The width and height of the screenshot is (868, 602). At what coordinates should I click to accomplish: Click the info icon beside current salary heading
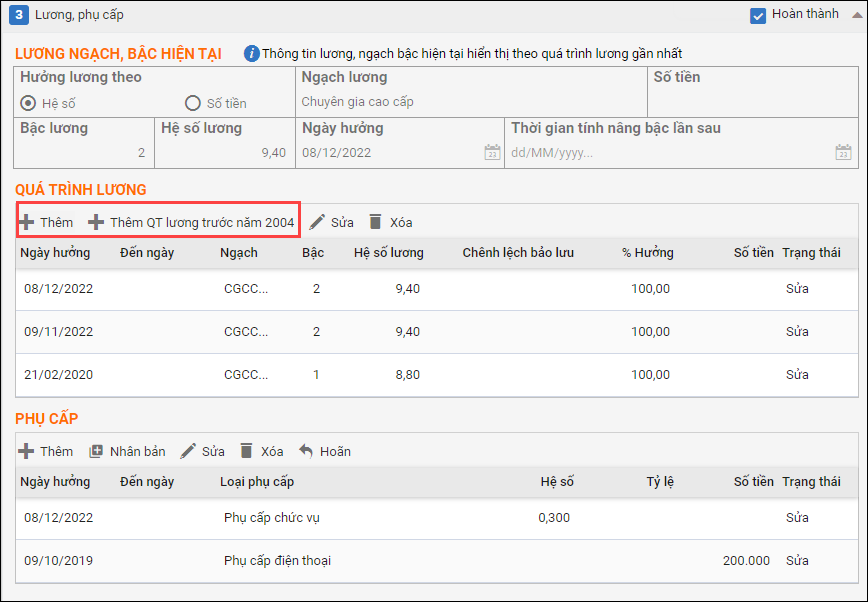[251, 53]
